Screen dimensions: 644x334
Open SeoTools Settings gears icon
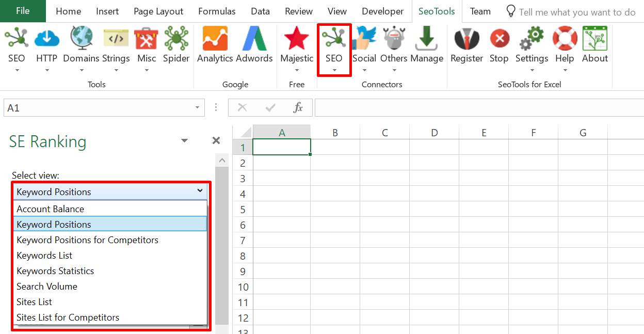[532, 39]
